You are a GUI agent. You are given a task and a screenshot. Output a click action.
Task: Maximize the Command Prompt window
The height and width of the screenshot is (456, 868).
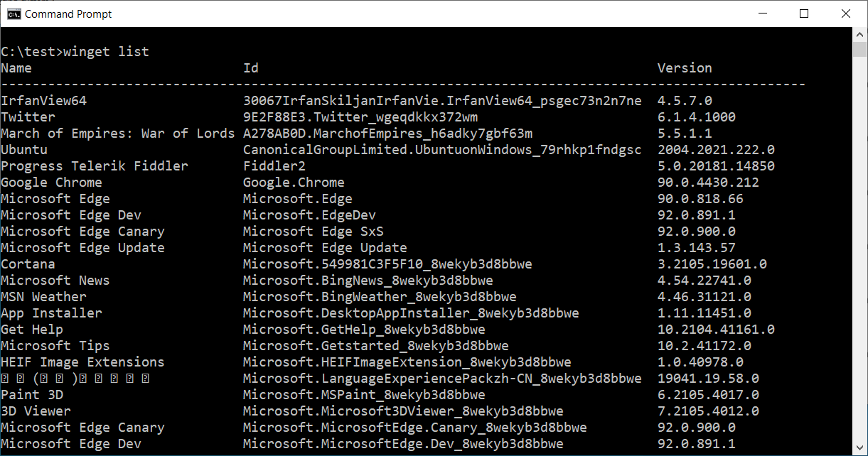pos(804,13)
